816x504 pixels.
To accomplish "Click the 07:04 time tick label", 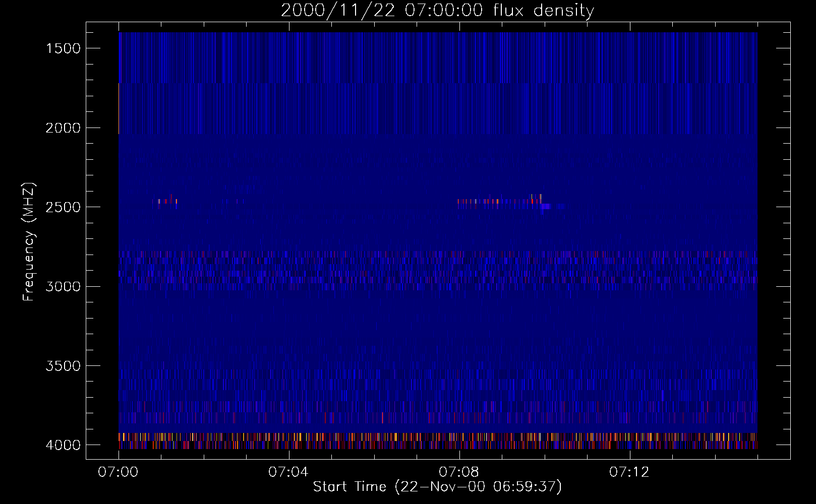I will 288,472.
